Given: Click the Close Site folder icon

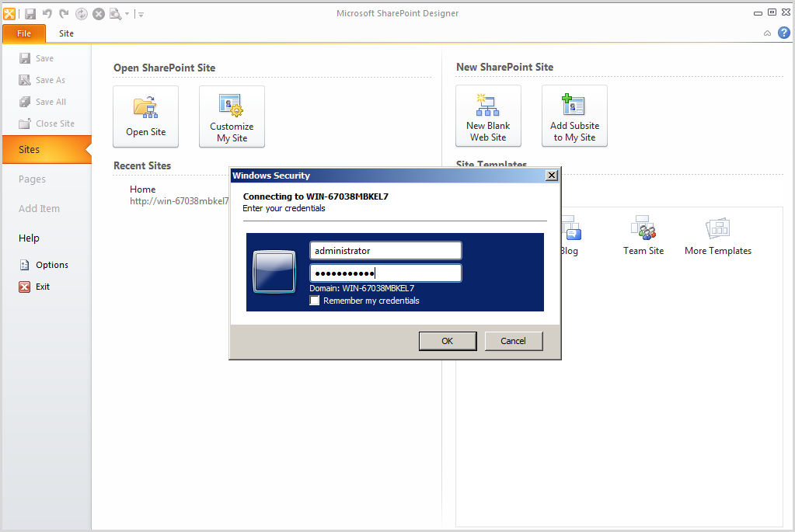Looking at the screenshot, I should pyautogui.click(x=25, y=123).
